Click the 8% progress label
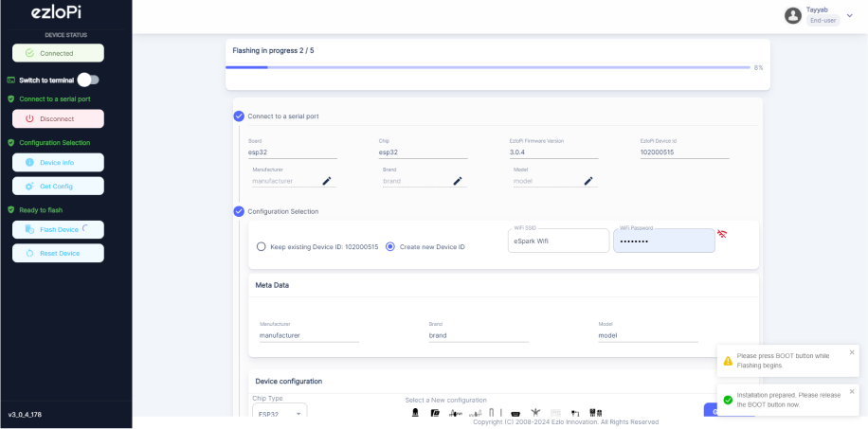The width and height of the screenshot is (868, 429). point(758,67)
